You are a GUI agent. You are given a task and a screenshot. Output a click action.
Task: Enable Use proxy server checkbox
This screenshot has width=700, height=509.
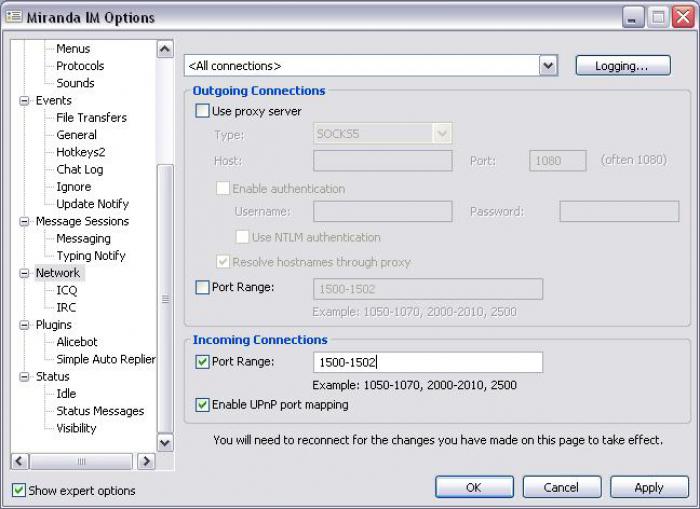[x=202, y=111]
